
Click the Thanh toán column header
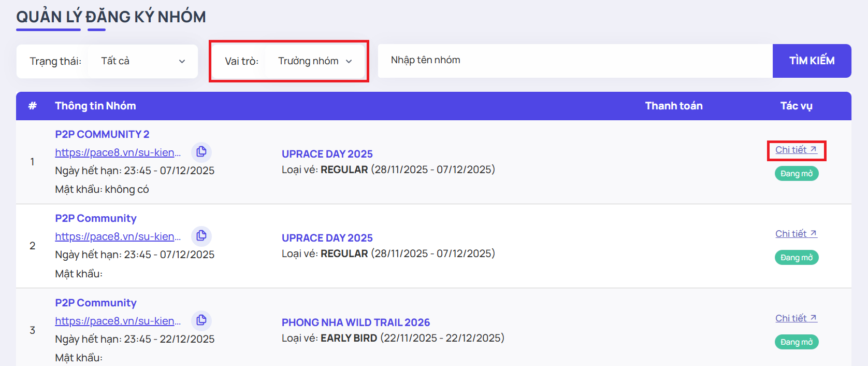pos(673,106)
